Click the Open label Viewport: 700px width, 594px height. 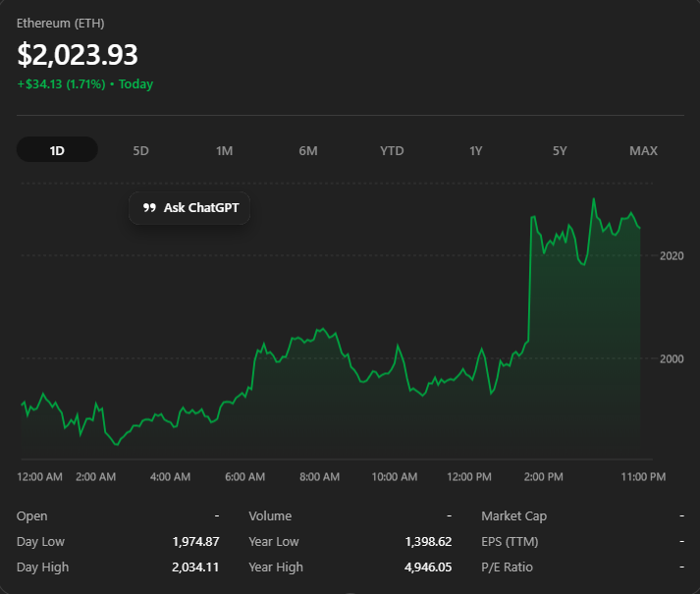[x=31, y=515]
